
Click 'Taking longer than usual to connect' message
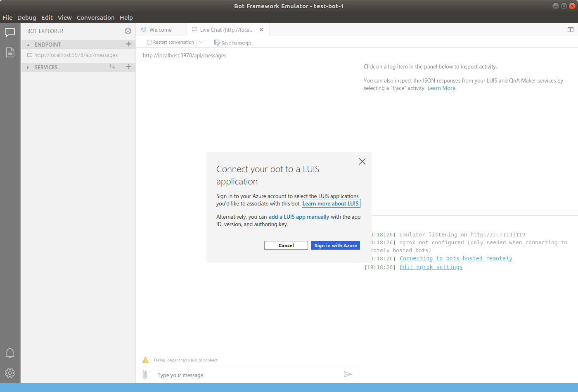[186, 360]
